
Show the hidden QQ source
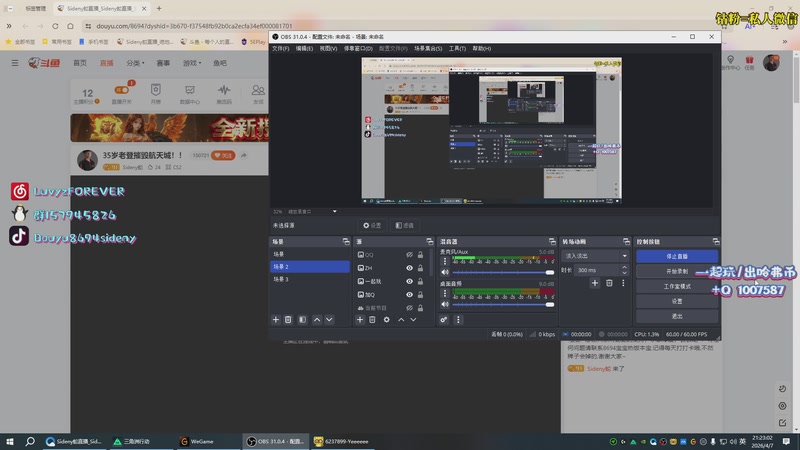[x=409, y=255]
